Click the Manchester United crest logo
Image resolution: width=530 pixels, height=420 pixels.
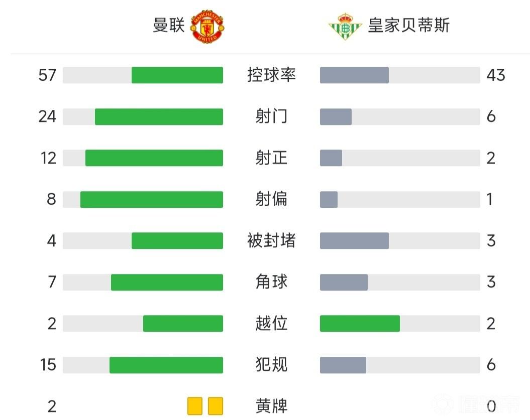click(207, 26)
